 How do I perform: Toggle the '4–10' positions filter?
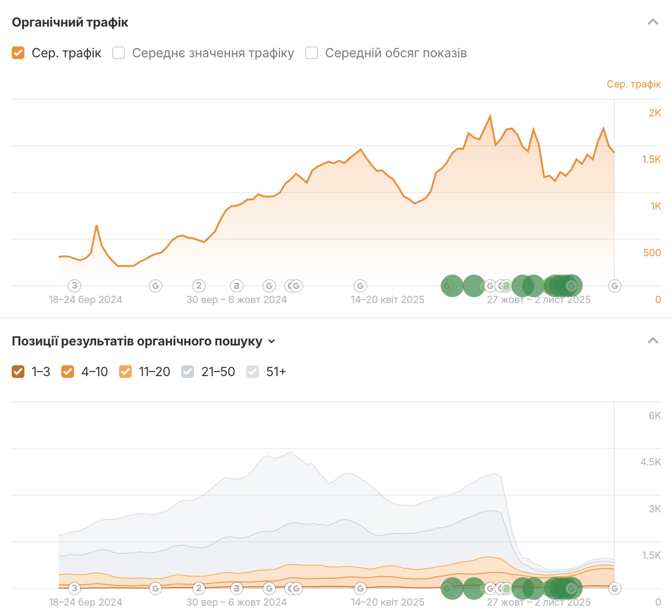coord(68,372)
